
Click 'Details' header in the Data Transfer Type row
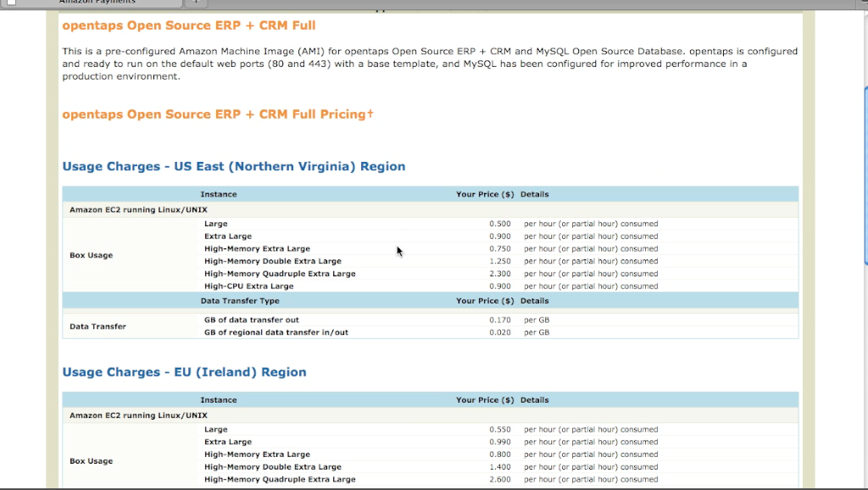click(535, 301)
